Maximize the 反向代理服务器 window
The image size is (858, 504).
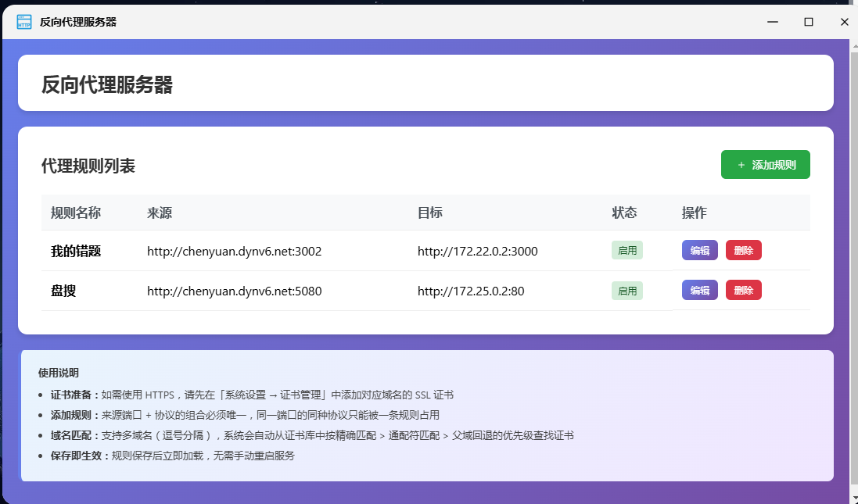click(808, 22)
